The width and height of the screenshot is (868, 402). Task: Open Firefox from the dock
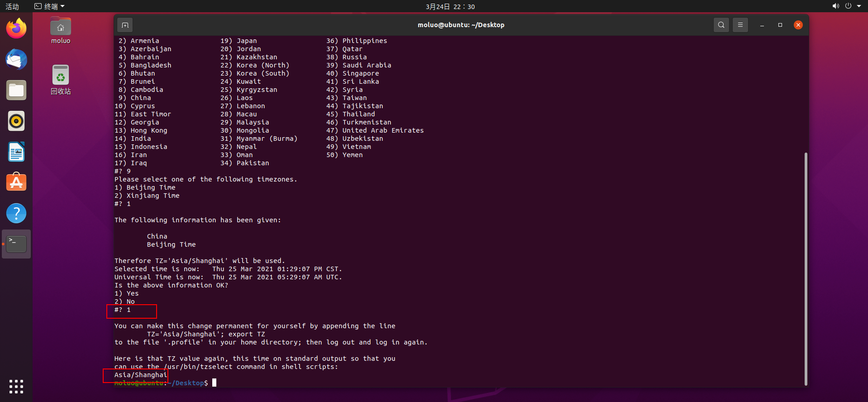pyautogui.click(x=16, y=29)
